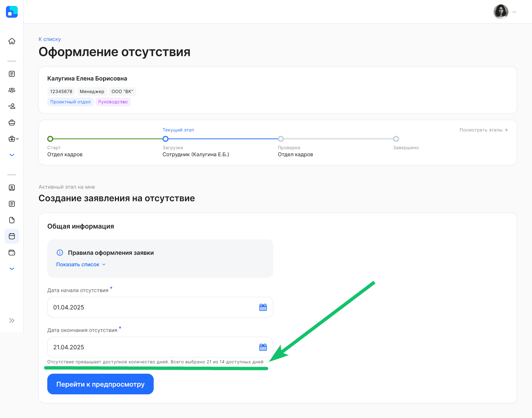This screenshot has width=532, height=418.
Task: Expand the 'Показать список' rules list
Action: click(81, 264)
